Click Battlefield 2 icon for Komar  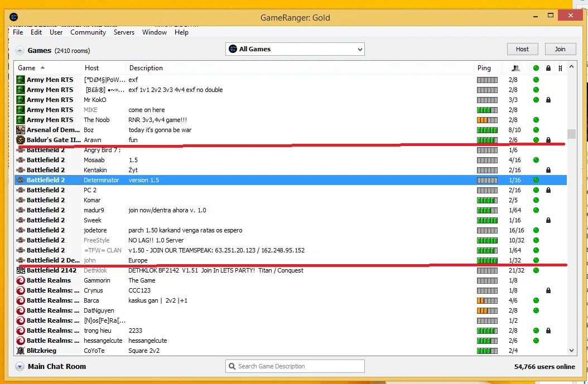(x=21, y=200)
